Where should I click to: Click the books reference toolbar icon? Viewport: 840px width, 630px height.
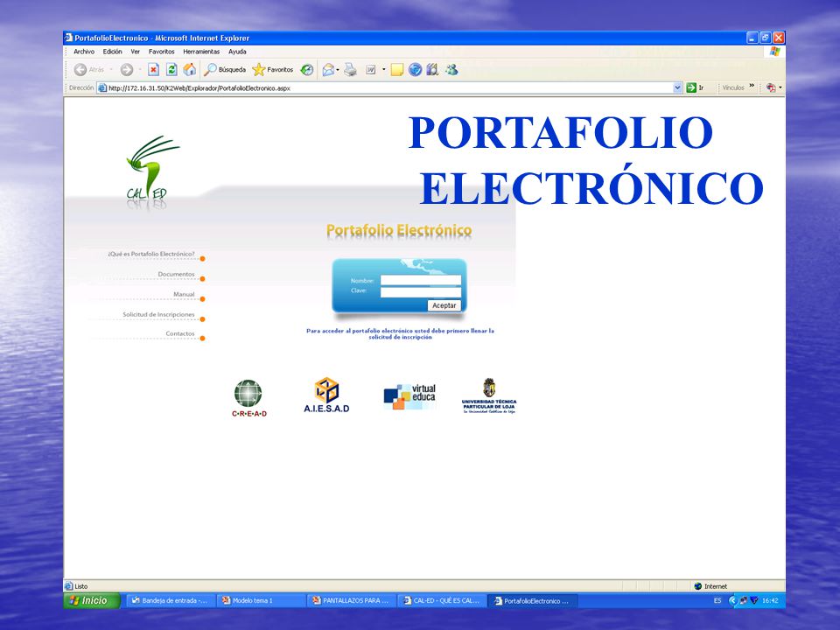coord(432,70)
